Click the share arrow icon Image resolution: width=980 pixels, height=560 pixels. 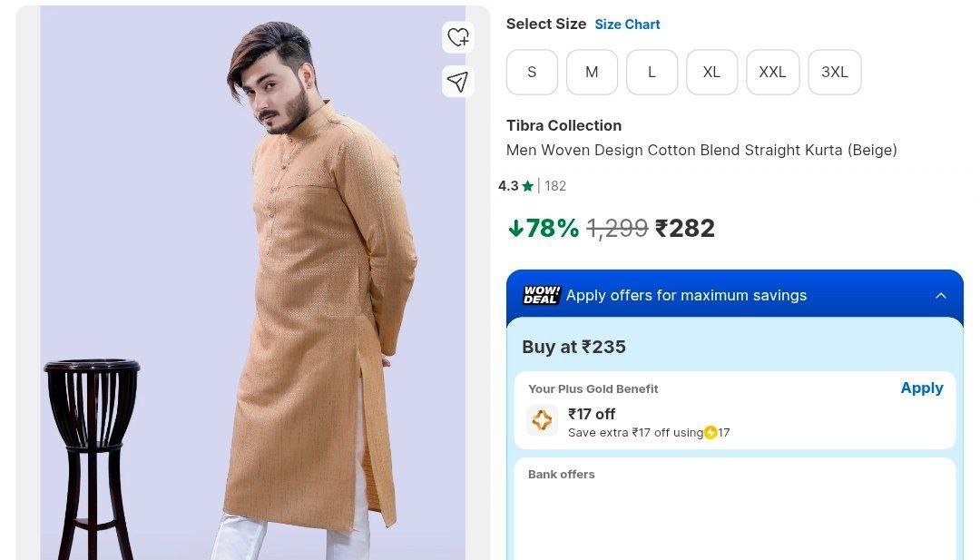click(x=458, y=82)
